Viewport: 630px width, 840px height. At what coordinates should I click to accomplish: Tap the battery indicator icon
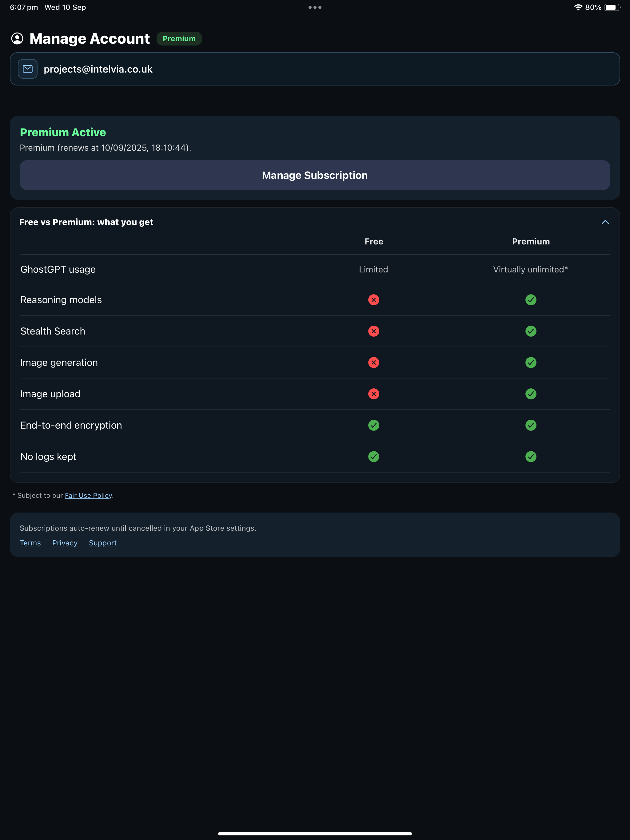tap(612, 7)
